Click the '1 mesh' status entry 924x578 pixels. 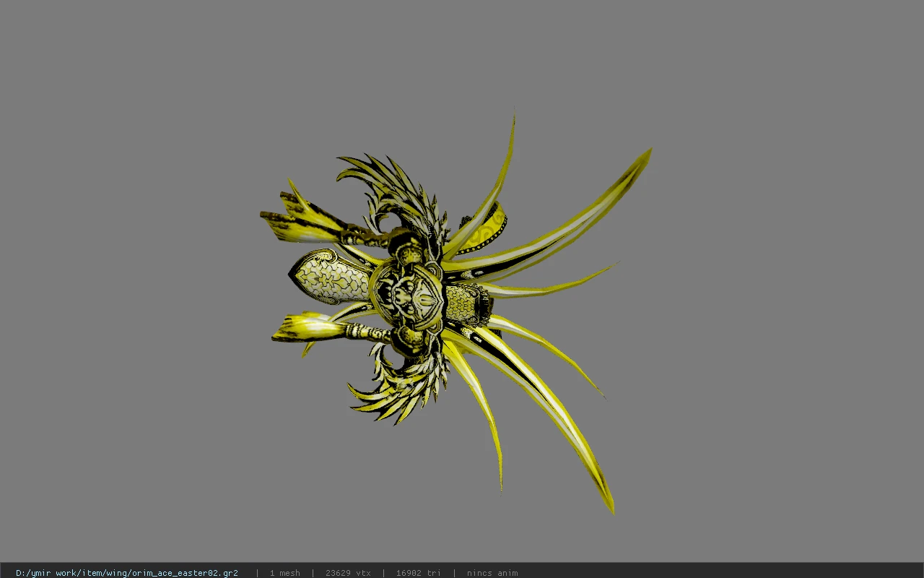284,573
